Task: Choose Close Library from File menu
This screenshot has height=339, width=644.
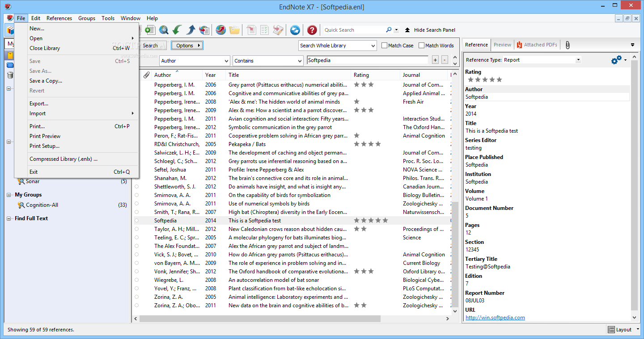Action: coord(77,48)
